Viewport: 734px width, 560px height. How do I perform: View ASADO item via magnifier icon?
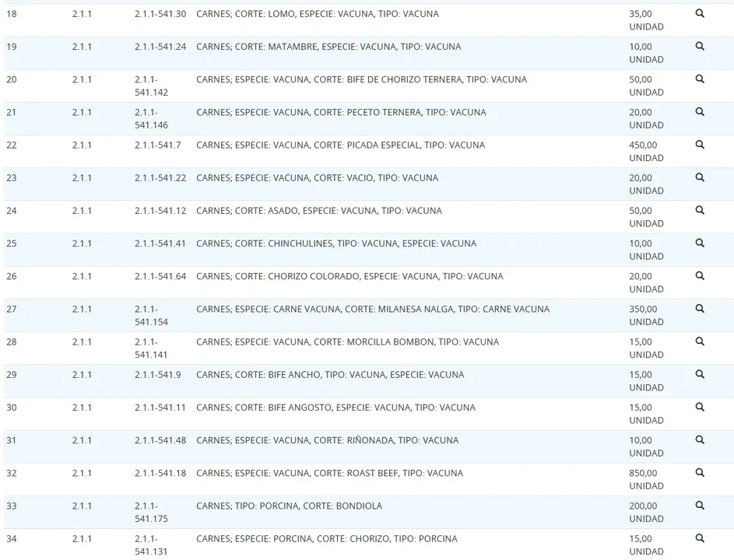(700, 210)
